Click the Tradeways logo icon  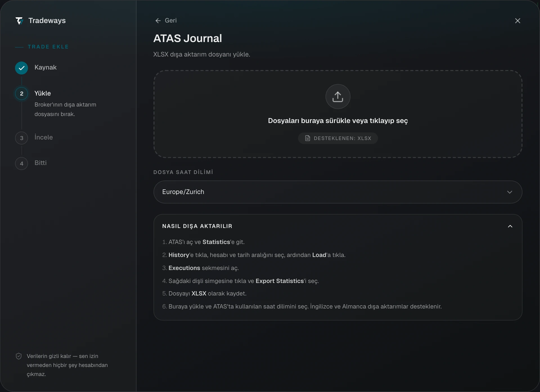tap(19, 21)
